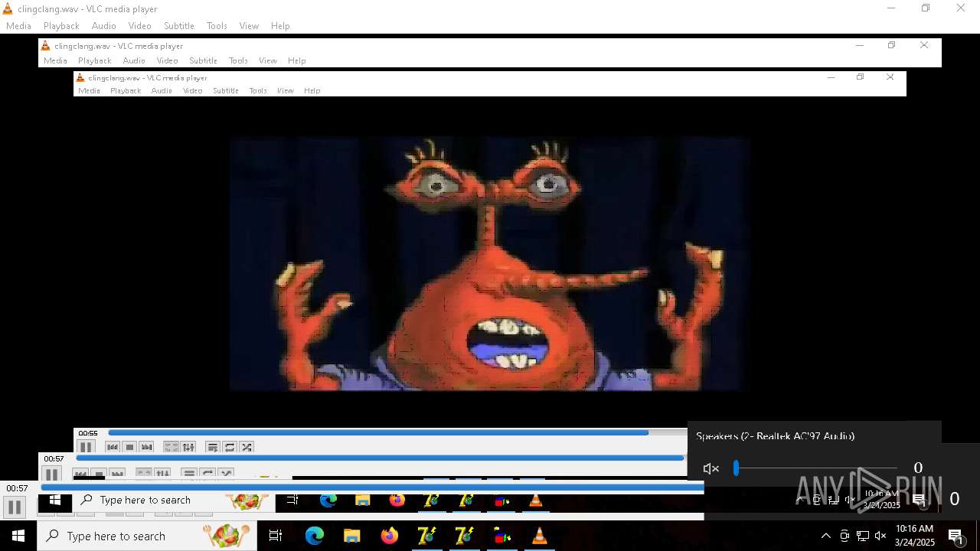The image size is (980, 551).
Task: Click the Speakers (2- Realtek AC'97 Audio) title
Action: point(775,436)
